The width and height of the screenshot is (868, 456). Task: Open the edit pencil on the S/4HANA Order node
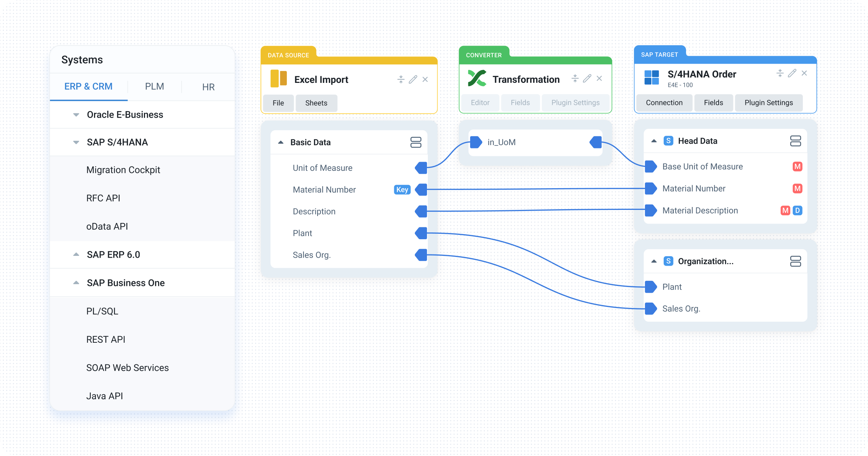[792, 73]
